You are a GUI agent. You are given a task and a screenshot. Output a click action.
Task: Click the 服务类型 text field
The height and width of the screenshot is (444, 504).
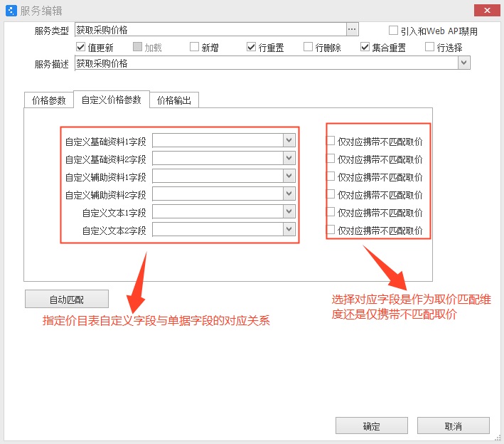point(210,29)
